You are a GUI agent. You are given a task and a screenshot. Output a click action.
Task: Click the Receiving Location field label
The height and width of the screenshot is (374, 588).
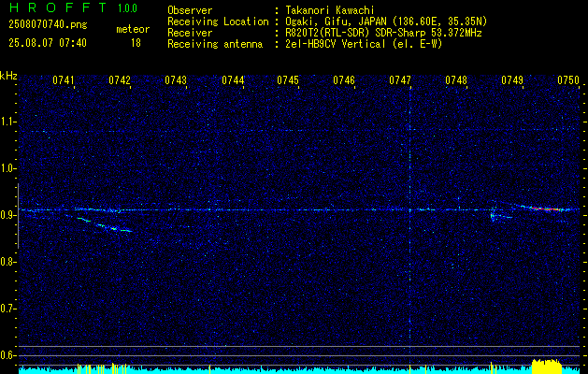point(218,22)
